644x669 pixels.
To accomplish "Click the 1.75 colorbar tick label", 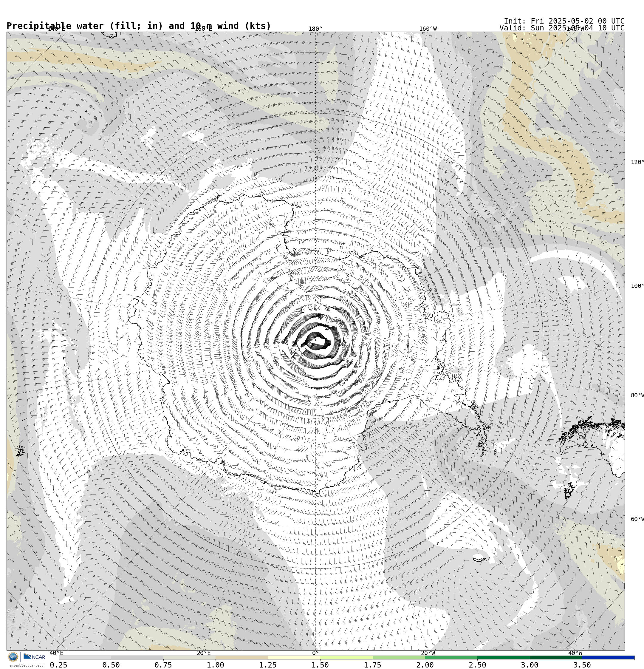I will click(x=373, y=665).
